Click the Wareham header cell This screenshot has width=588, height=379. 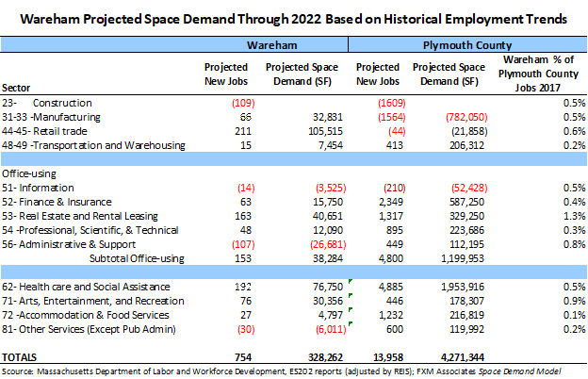272,45
